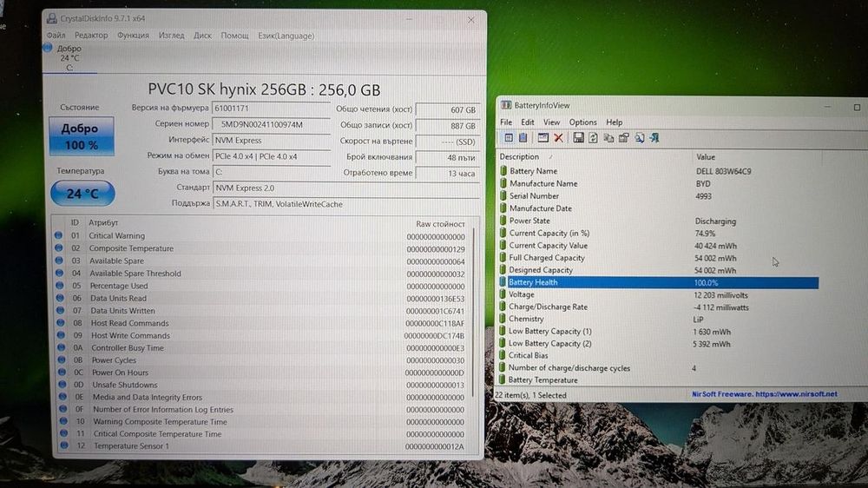Open the NirSoft Freeware website link
The height and width of the screenshot is (488, 868).
tap(764, 394)
